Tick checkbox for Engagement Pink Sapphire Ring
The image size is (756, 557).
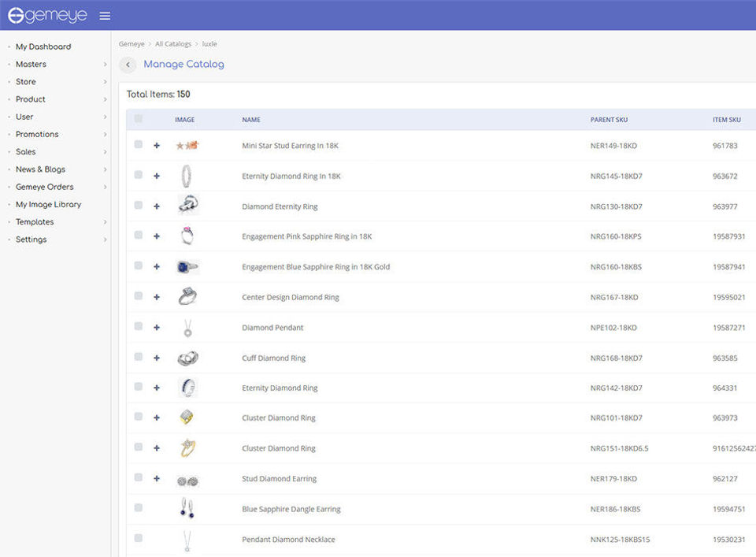click(139, 235)
